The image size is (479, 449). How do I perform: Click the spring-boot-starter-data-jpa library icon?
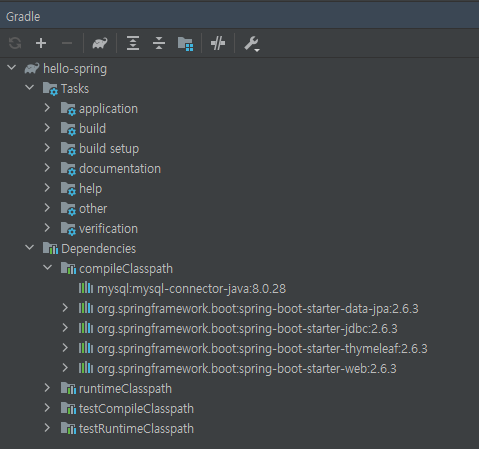pyautogui.click(x=86, y=308)
